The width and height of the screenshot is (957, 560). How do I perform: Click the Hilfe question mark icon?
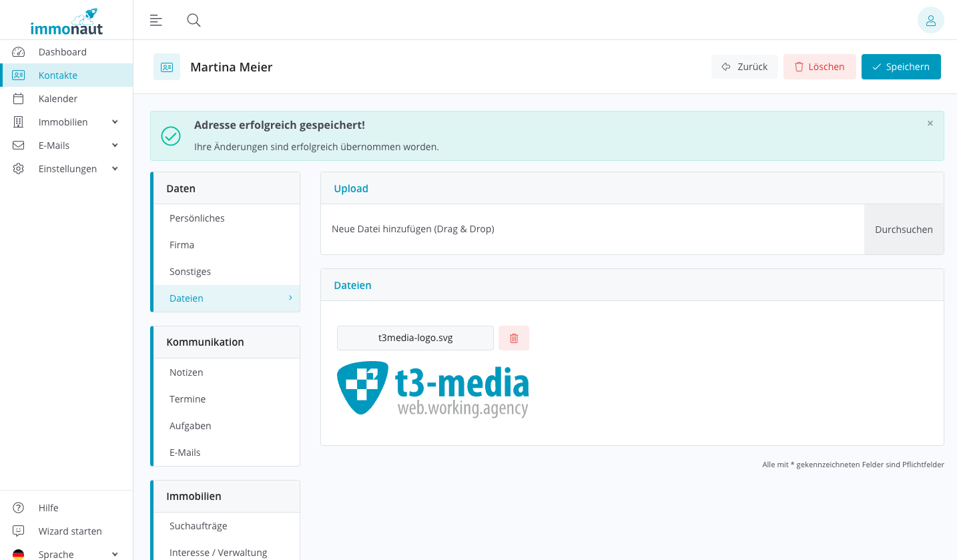tap(19, 508)
